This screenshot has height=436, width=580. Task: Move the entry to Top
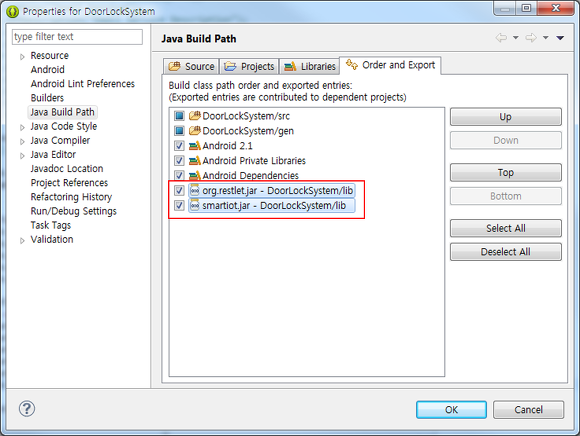(x=506, y=173)
